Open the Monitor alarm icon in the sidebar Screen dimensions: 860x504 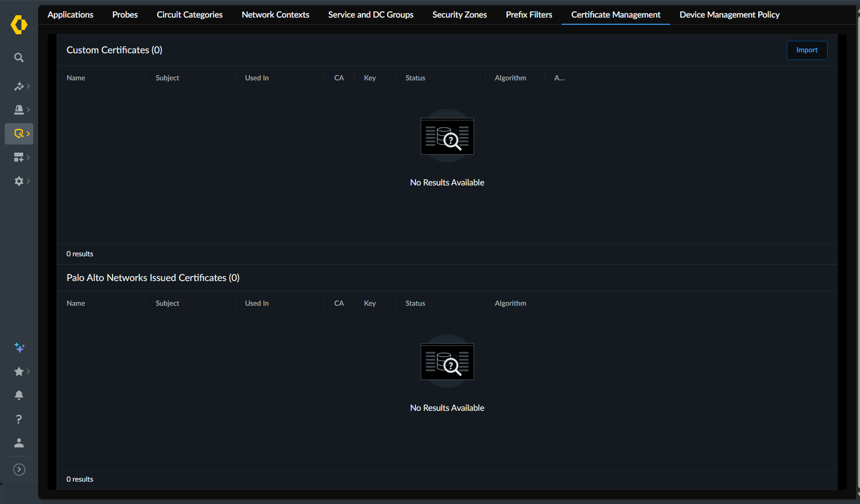[x=19, y=109]
